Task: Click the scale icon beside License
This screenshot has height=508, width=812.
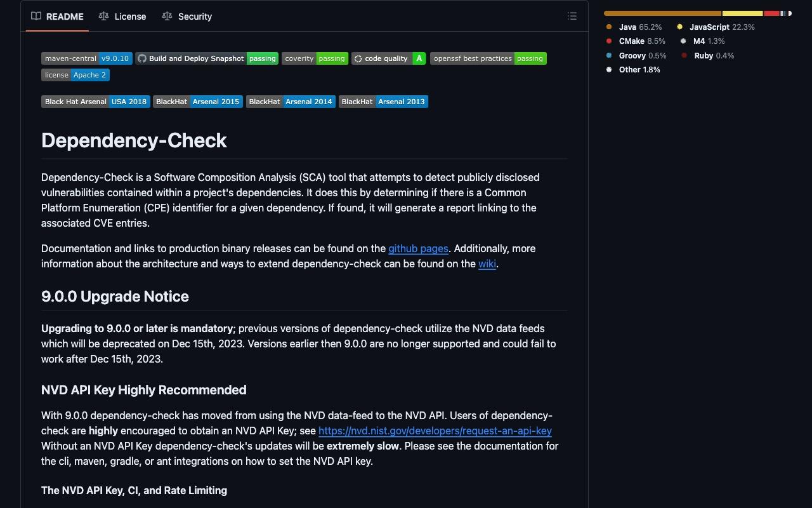Action: [103, 17]
